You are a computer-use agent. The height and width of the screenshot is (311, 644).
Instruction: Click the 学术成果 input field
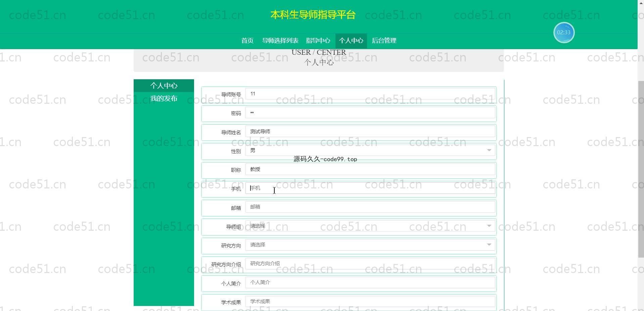click(370, 301)
